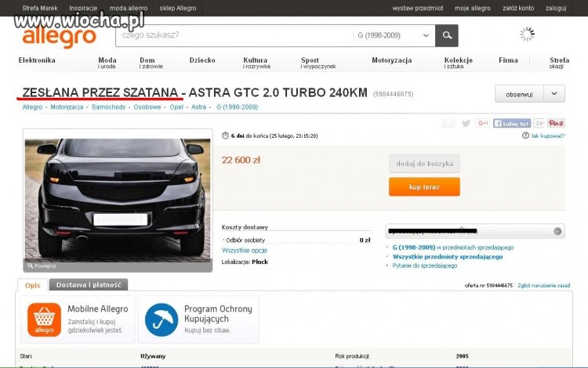The width and height of the screenshot is (588, 368).
Task: Click Pytanie do sprzedającego link
Action: [424, 265]
